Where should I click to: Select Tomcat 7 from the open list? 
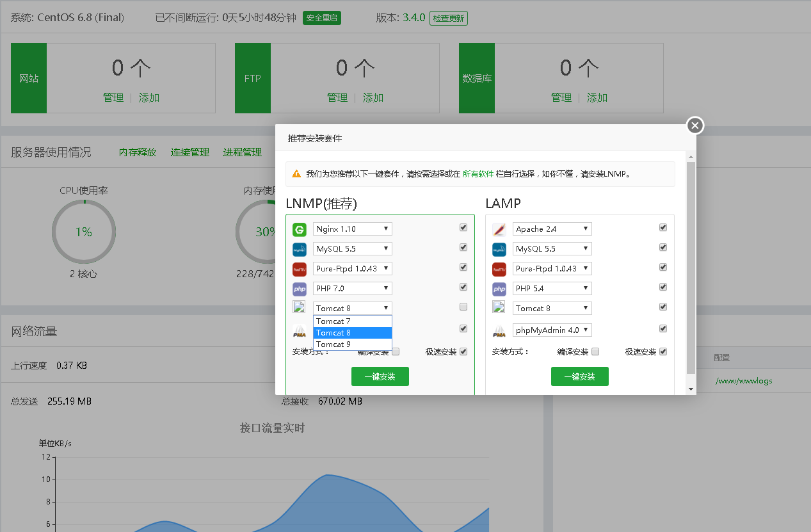pos(353,321)
